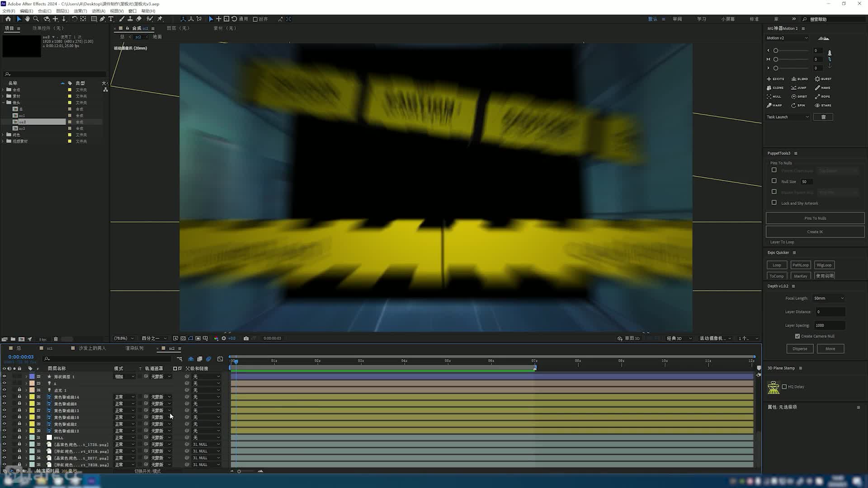Click the STARE eye tool in Motion 2

click(x=823, y=105)
